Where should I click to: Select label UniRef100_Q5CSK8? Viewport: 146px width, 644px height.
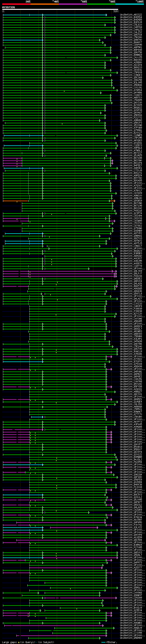point(131,77)
